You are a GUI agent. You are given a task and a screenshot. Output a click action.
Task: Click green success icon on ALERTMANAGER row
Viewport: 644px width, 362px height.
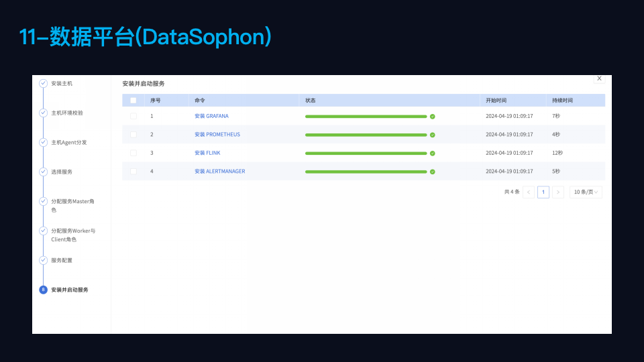click(x=433, y=172)
